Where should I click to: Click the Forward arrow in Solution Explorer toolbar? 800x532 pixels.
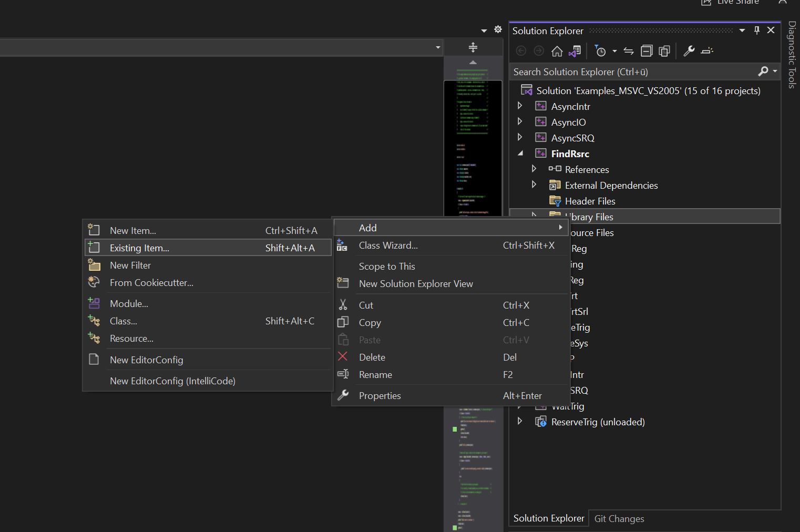[x=539, y=51]
